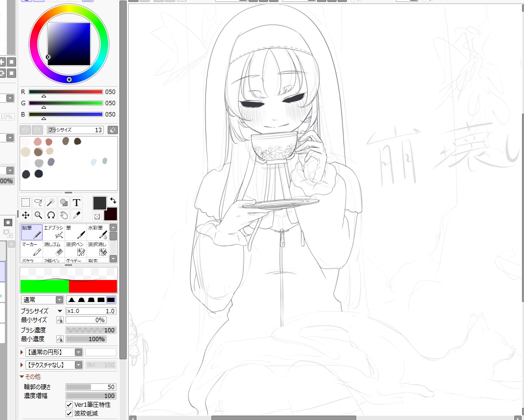Choose the 鉛筆 pencil brush
The height and width of the screenshot is (420, 524).
(x=32, y=232)
